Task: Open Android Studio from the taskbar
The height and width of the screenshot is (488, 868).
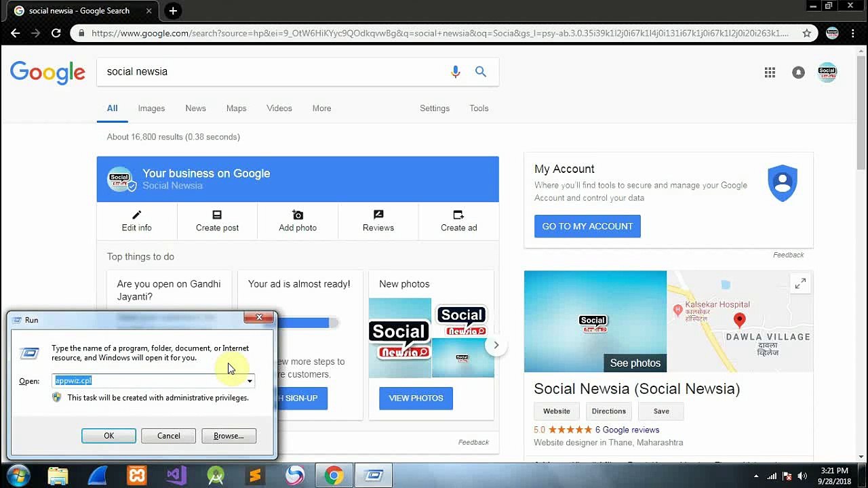Action: (x=216, y=476)
